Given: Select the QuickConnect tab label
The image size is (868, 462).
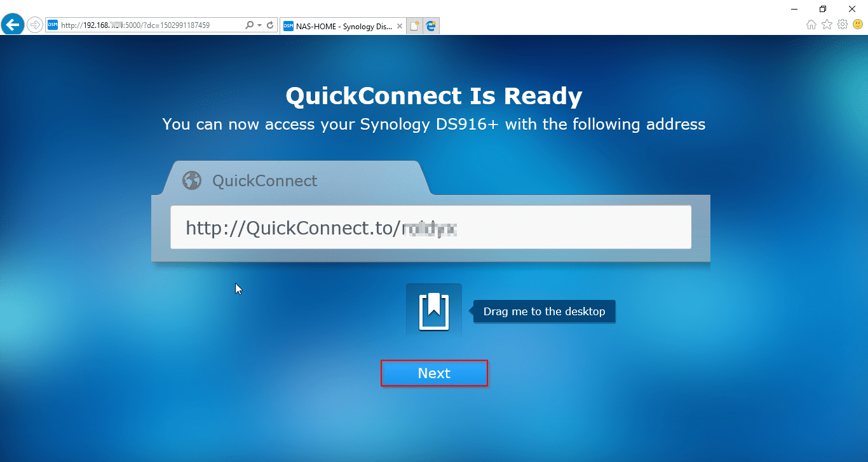Looking at the screenshot, I should (264, 180).
